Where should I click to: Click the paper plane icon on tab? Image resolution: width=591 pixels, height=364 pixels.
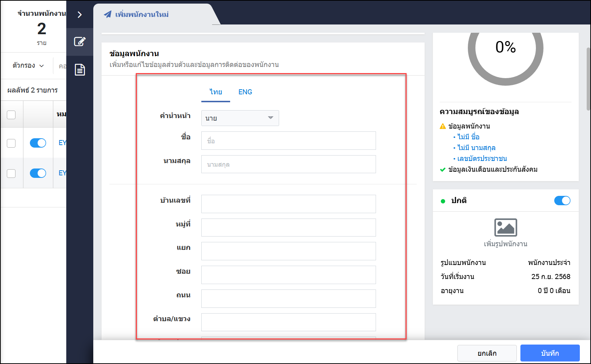coord(107,14)
